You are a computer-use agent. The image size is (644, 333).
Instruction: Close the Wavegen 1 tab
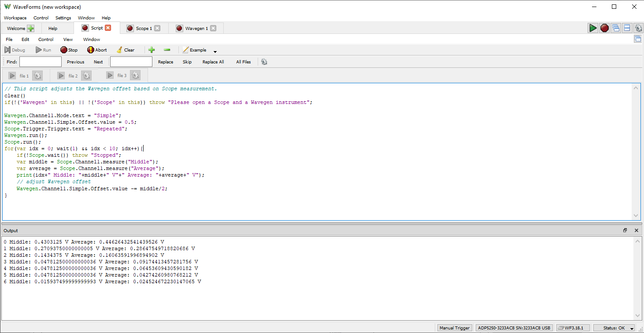pyautogui.click(x=213, y=28)
